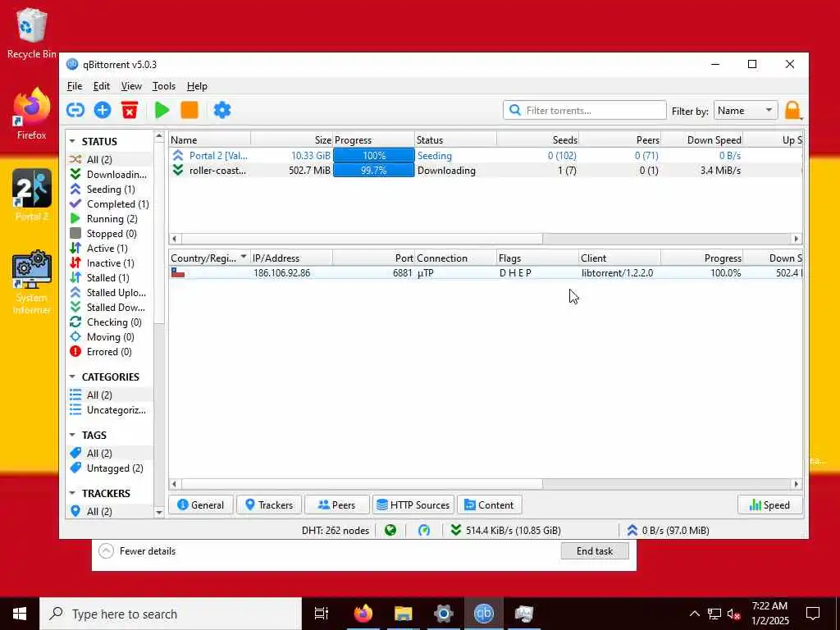
Task: Select the Moving (0) filter
Action: tap(108, 337)
